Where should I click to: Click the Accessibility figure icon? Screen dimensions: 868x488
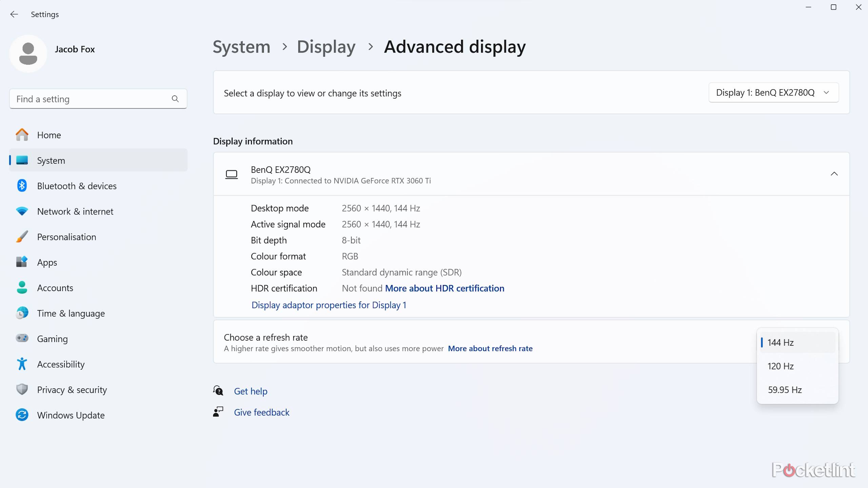coord(22,364)
